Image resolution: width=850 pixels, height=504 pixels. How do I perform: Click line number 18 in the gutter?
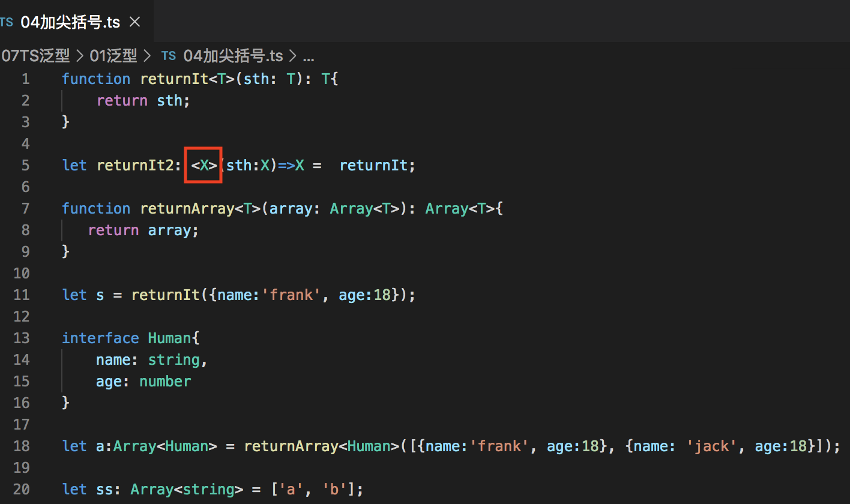point(21,446)
